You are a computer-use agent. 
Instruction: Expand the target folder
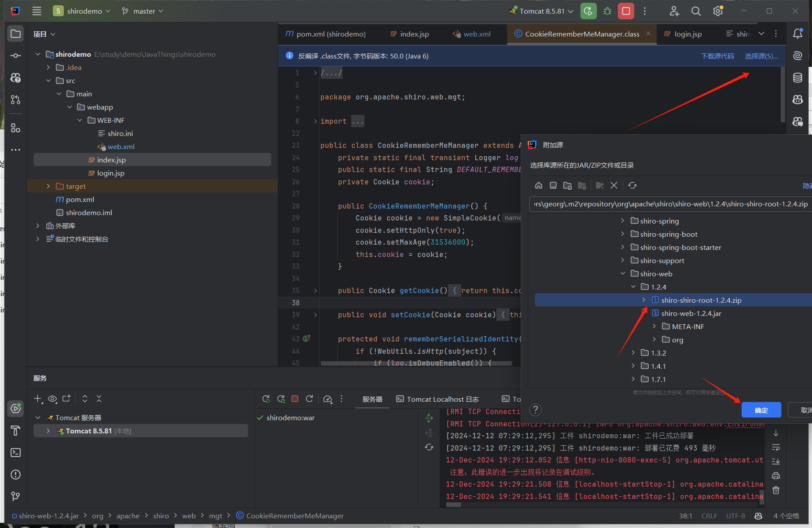[x=48, y=186]
